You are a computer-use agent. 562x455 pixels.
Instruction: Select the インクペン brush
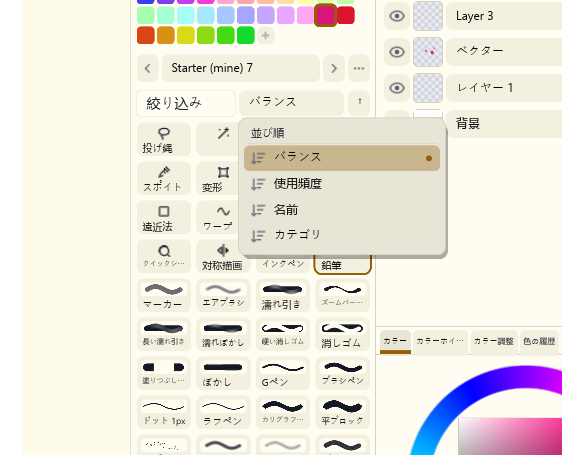[283, 264]
